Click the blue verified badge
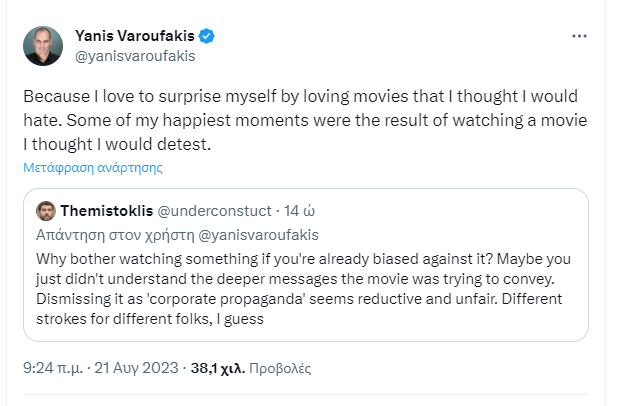 [207, 37]
